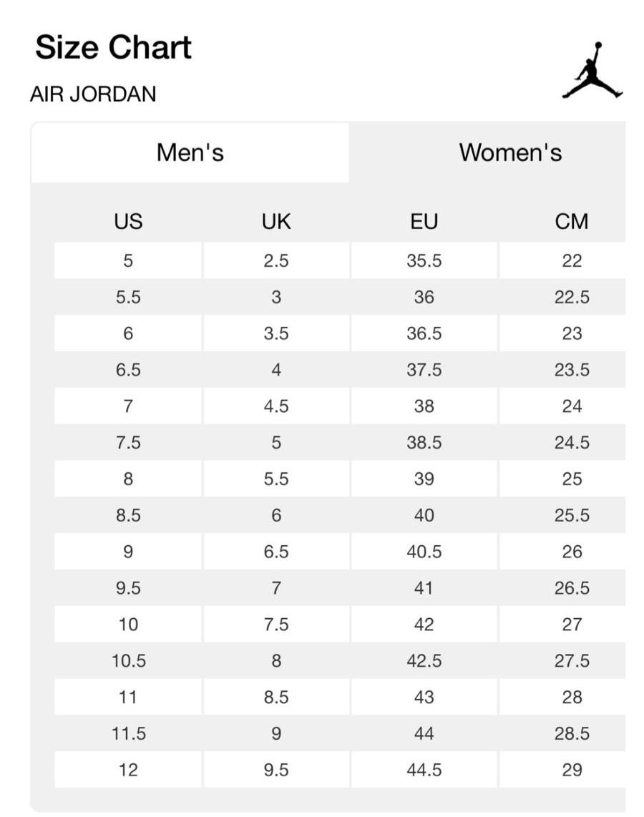Click the CM column header
644x817 pixels.
(571, 222)
